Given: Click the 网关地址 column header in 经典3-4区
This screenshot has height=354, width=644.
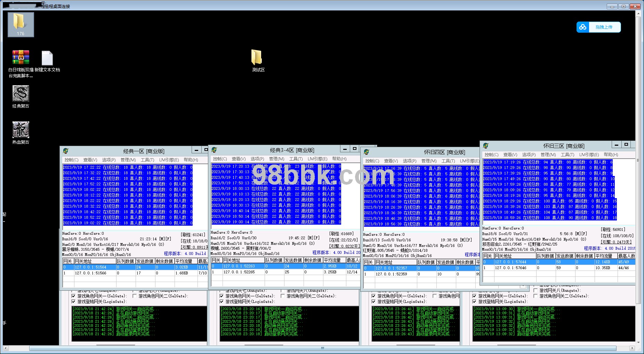Looking at the screenshot, I should coord(243,260).
